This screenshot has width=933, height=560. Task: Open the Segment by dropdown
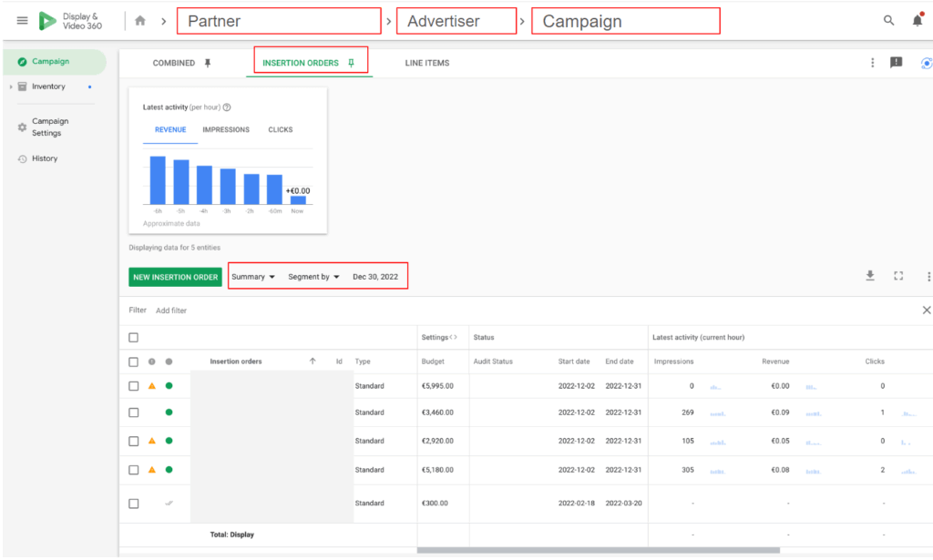(313, 277)
